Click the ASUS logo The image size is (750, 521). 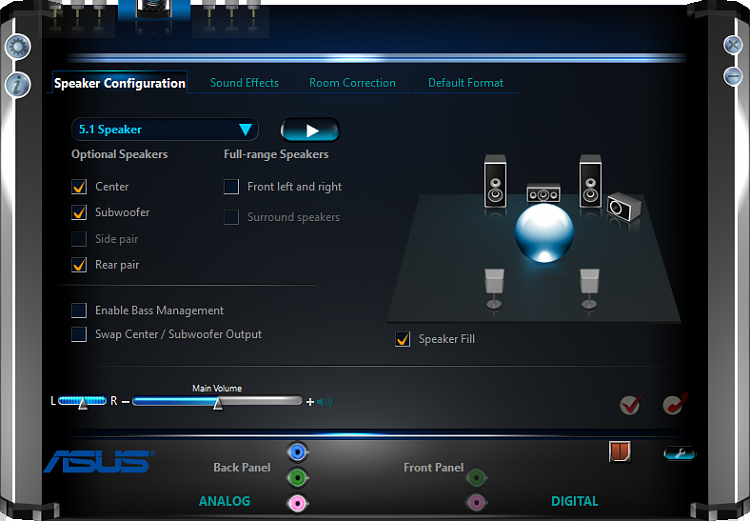click(99, 461)
